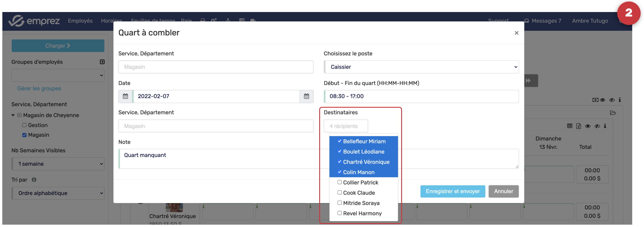Open the Tri par Ordre alphabétique dropdown
This screenshot has width=644, height=227.
58,193
